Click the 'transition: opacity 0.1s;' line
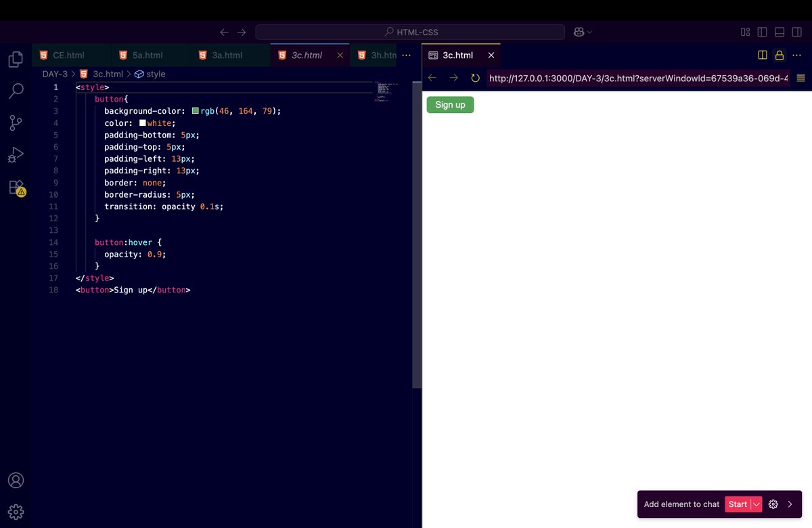Viewport: 812px width, 528px height. pyautogui.click(x=164, y=206)
